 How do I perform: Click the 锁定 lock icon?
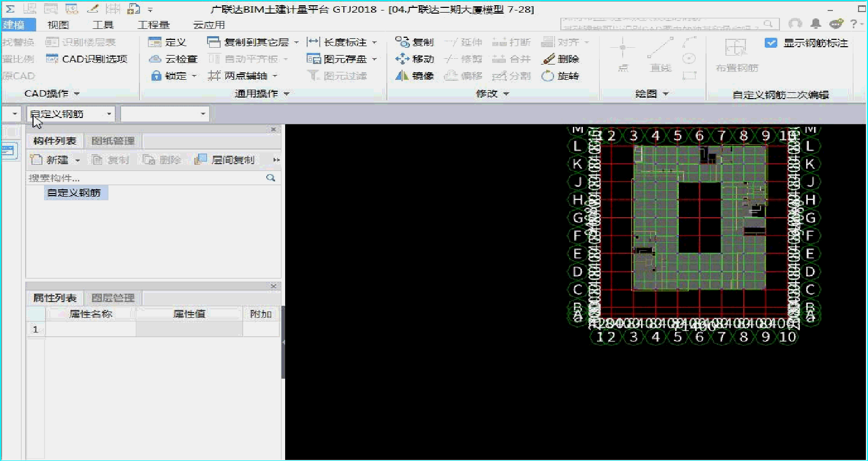click(x=156, y=76)
